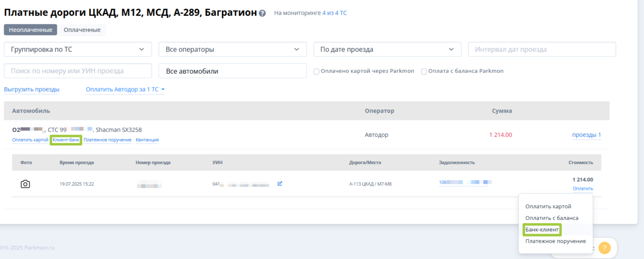Screen dimensions: 644x259
Task: Click the 'Интервал дат проезда' field
Action: tap(542, 49)
